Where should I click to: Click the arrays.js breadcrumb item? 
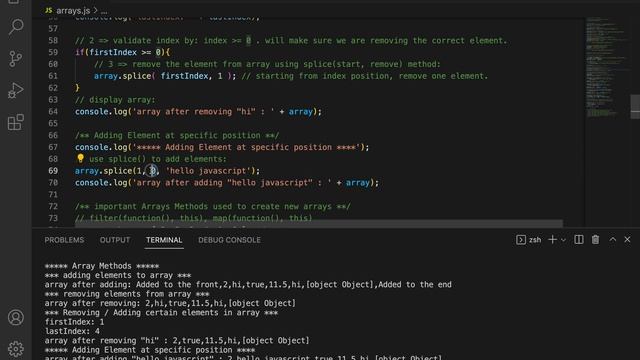coord(73,11)
